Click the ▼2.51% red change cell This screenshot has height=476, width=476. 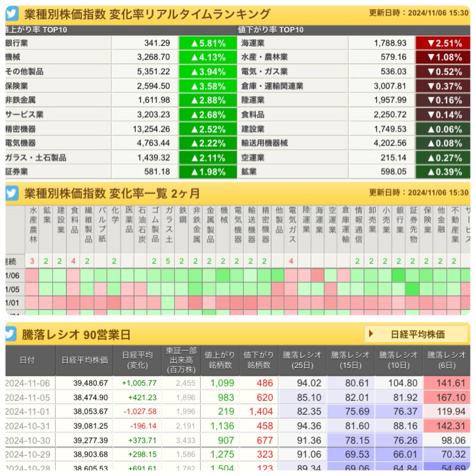click(x=443, y=43)
